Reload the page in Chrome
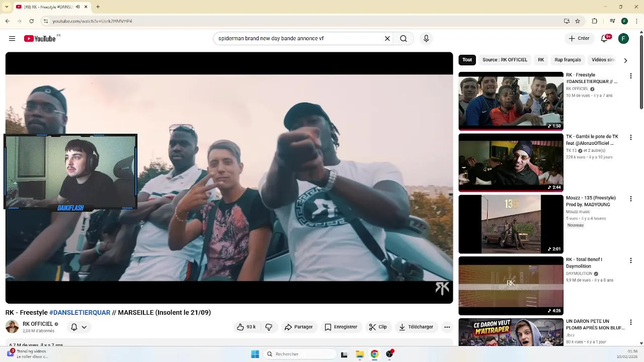This screenshot has width=644, height=362. 31,21
